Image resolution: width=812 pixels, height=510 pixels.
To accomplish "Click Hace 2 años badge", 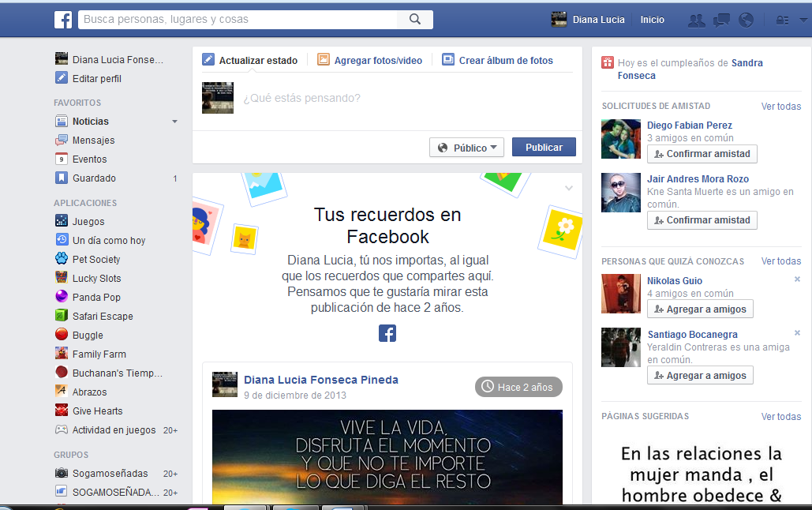I will pyautogui.click(x=518, y=387).
